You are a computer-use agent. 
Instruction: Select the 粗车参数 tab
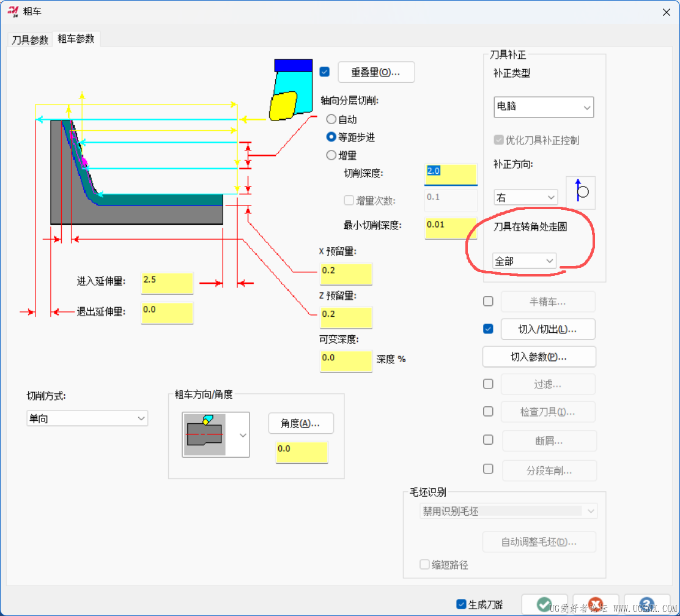(x=76, y=39)
